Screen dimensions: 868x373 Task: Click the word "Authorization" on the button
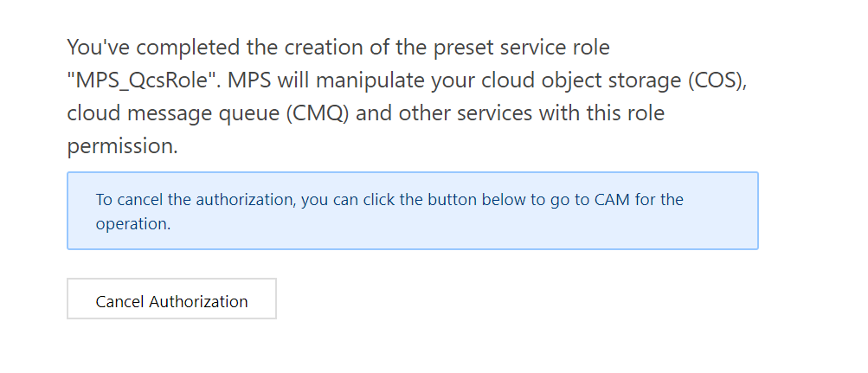coord(198,302)
